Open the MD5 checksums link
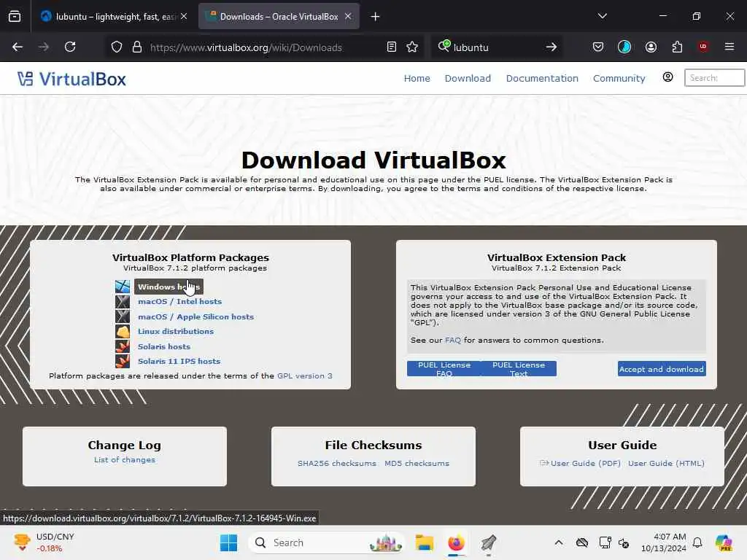 pyautogui.click(x=417, y=463)
